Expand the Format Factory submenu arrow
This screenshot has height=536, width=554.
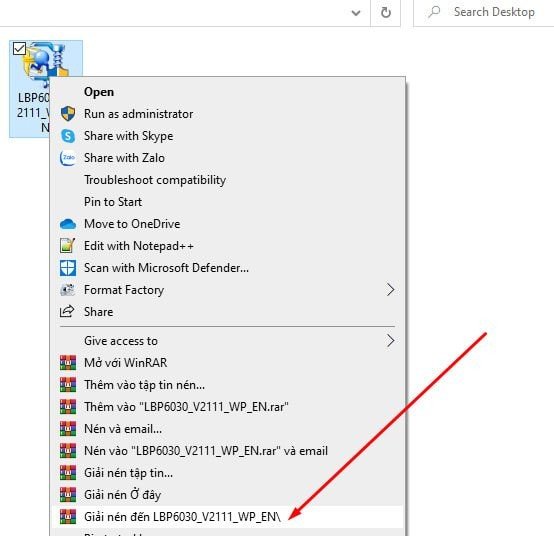390,290
